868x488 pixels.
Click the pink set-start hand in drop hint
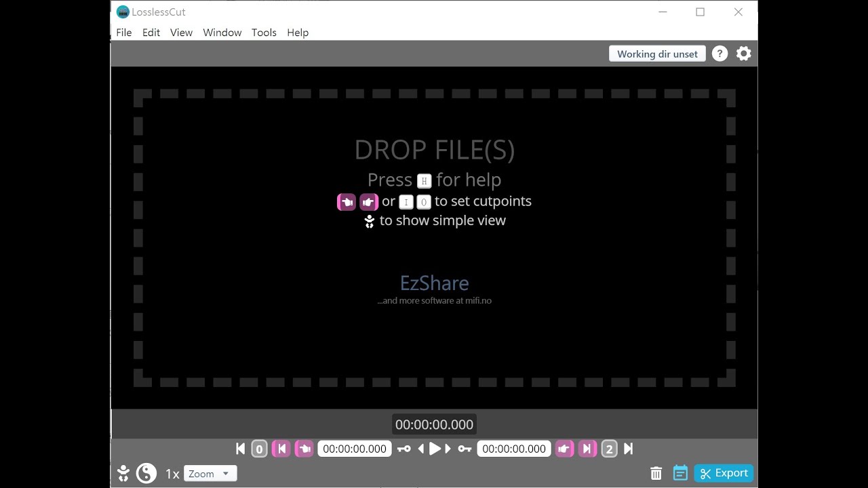(347, 202)
